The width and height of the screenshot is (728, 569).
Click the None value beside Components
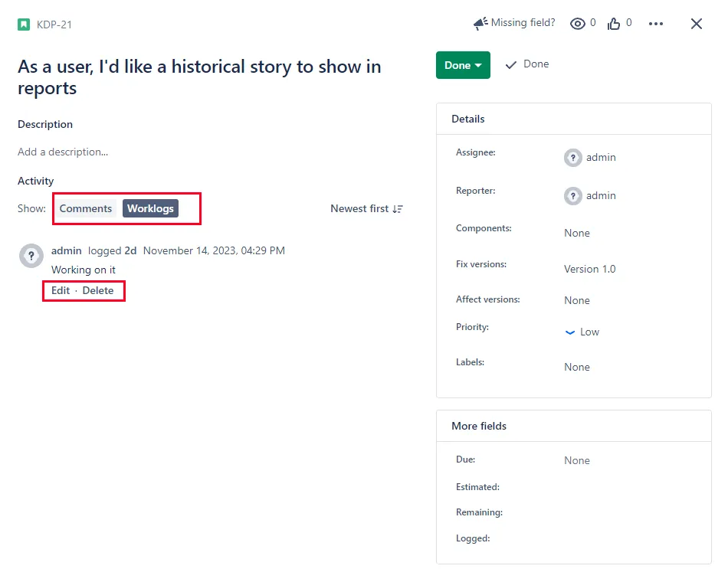[x=577, y=233]
